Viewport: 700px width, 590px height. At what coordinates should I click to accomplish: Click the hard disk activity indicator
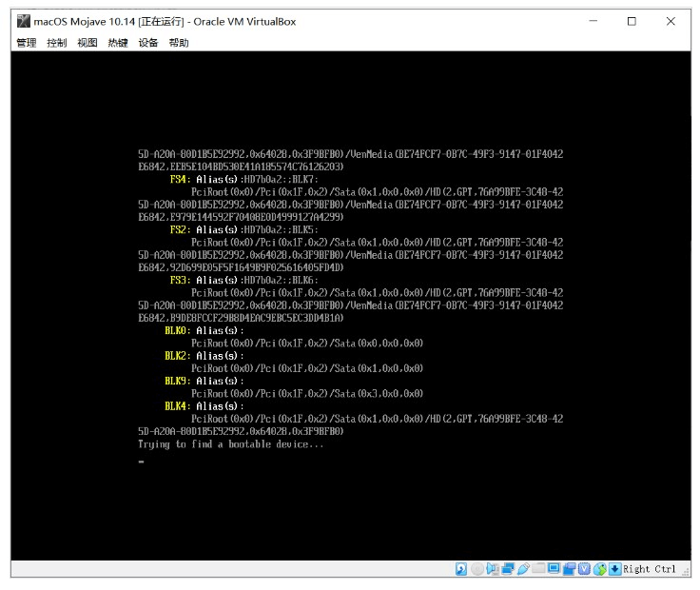click(461, 569)
